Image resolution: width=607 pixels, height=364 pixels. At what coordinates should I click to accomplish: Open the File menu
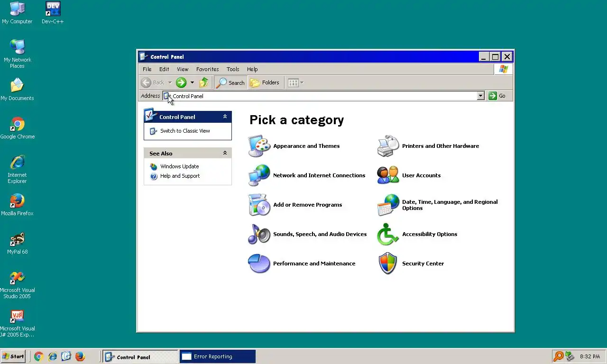click(x=147, y=69)
